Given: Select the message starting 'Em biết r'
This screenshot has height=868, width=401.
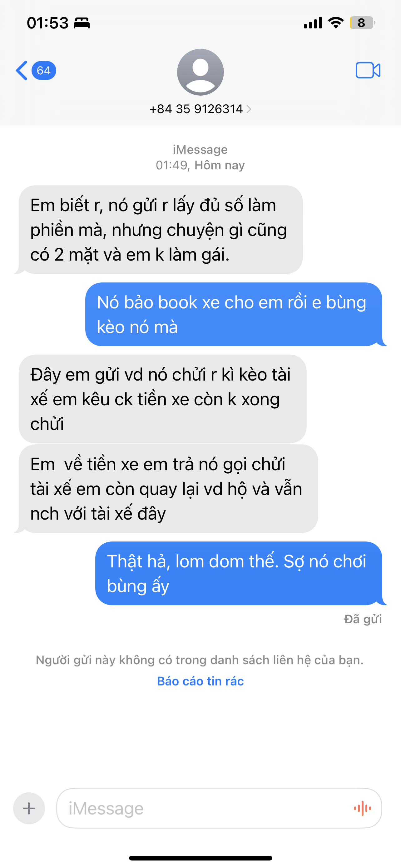Looking at the screenshot, I should 161,229.
